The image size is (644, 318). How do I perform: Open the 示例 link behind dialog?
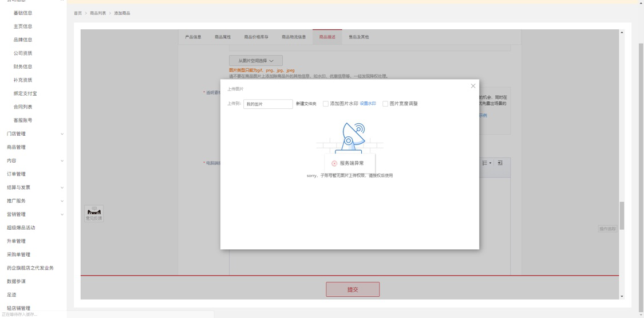pos(483,115)
